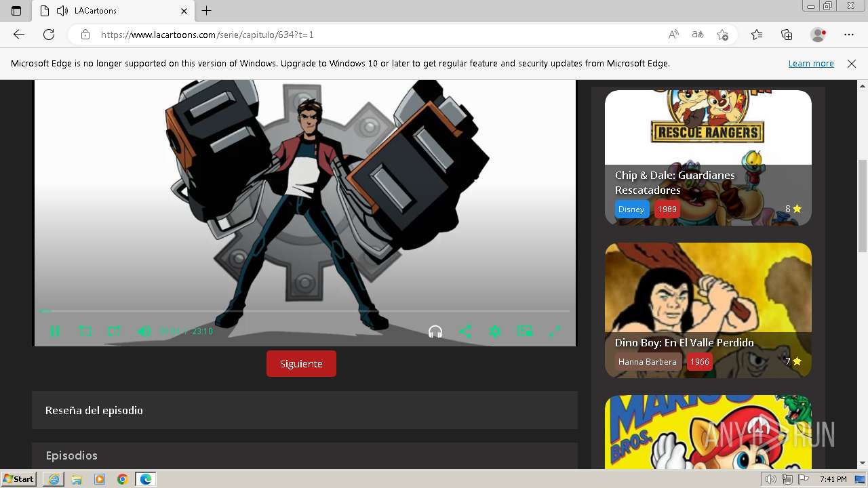Open the Favorites list
Image resolution: width=868 pixels, height=488 pixels.
click(757, 35)
